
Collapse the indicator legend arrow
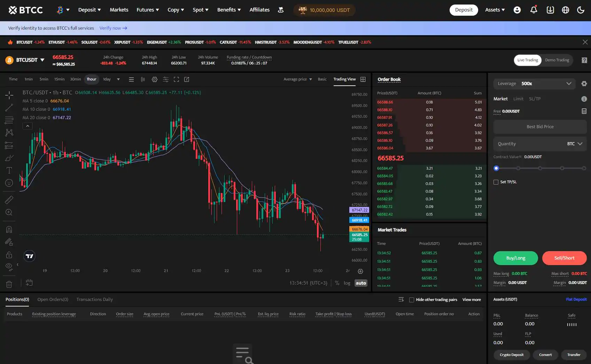28,126
